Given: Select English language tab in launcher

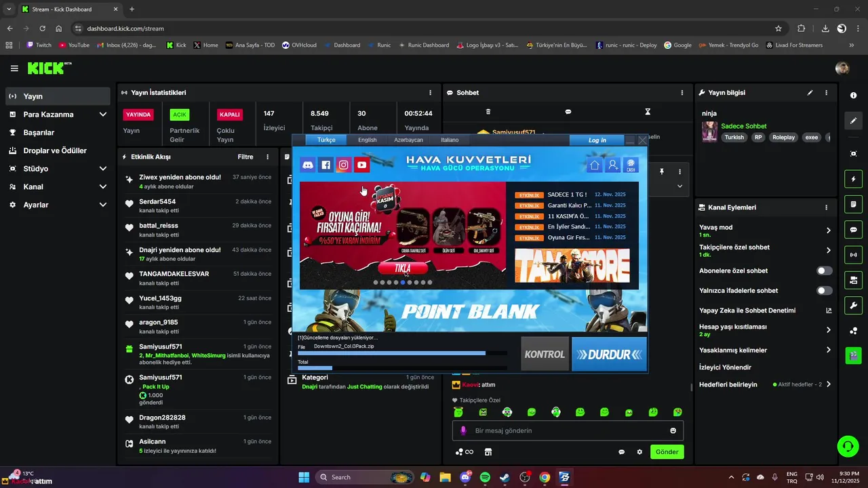Looking at the screenshot, I should [x=368, y=140].
